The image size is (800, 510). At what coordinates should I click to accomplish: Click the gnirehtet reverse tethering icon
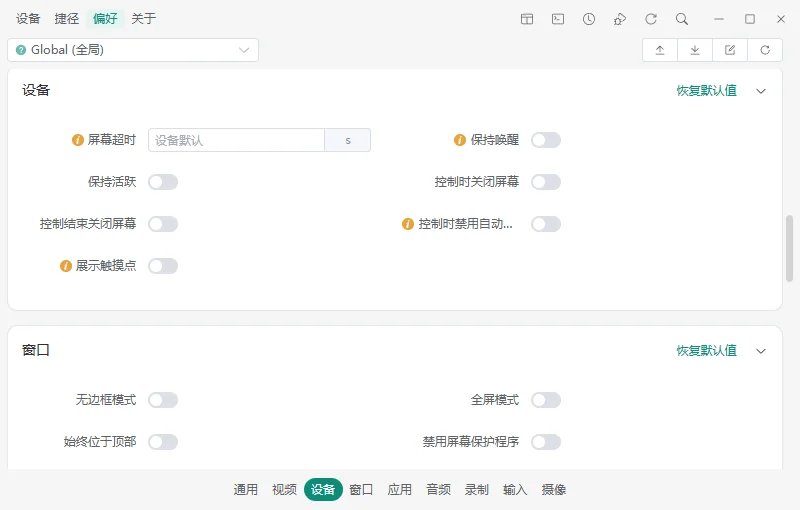[x=620, y=19]
